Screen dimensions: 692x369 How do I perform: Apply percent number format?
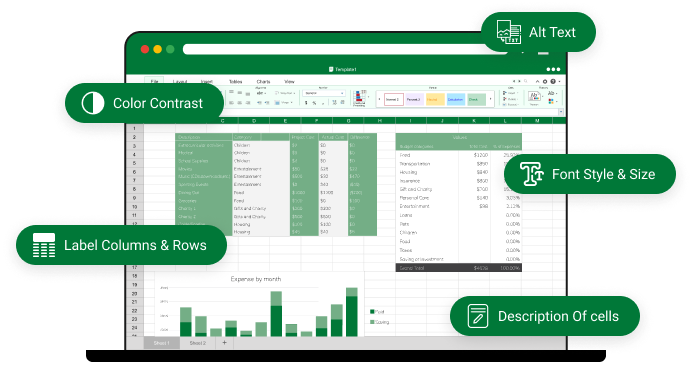click(x=314, y=103)
